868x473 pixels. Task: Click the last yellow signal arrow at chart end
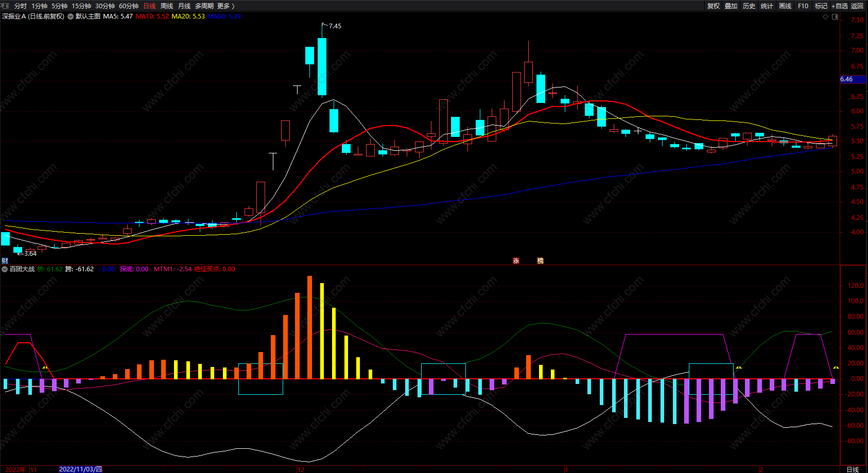click(x=836, y=367)
